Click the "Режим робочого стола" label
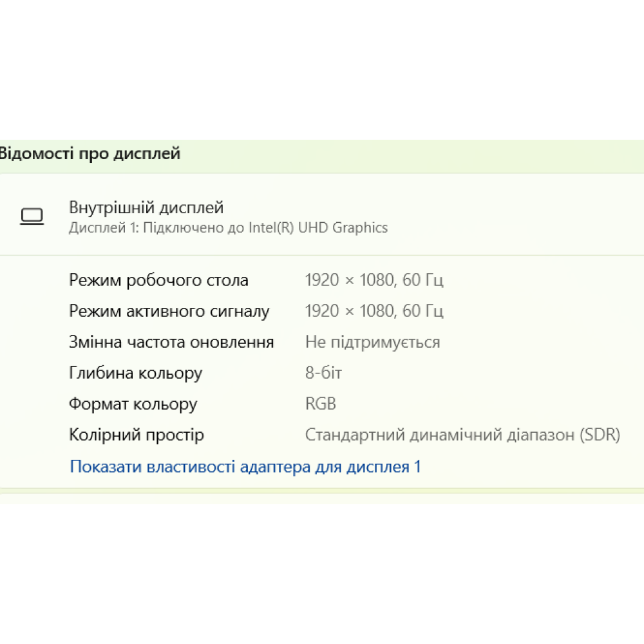644x644 pixels. click(158, 280)
